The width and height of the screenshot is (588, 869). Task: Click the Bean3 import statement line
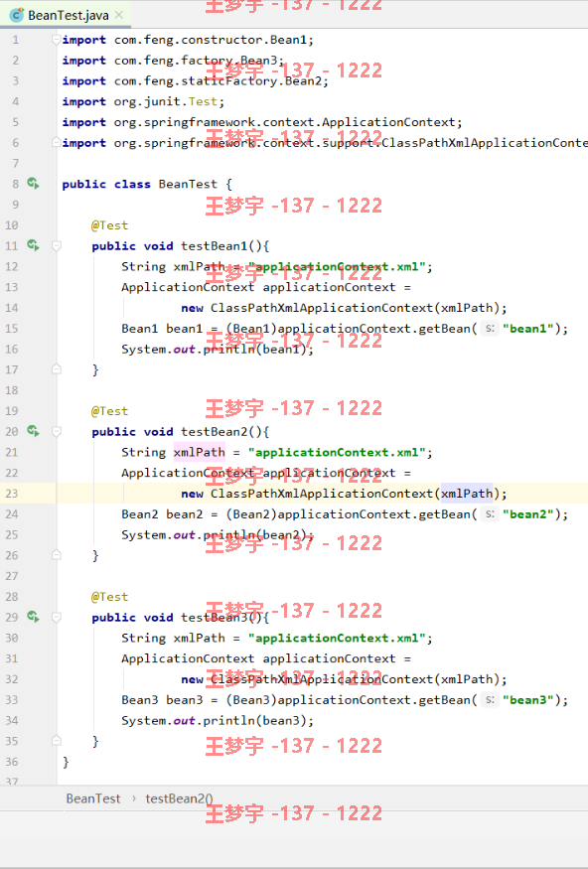[173, 61]
